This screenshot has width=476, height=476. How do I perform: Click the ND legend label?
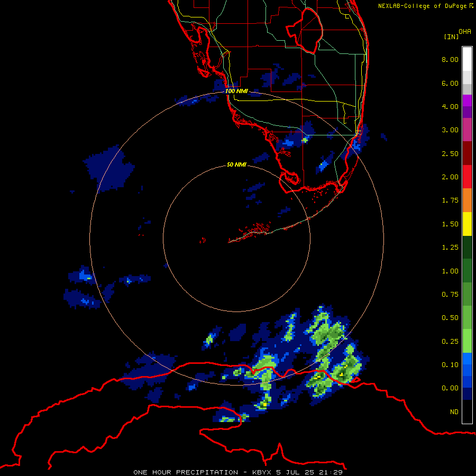454,412
